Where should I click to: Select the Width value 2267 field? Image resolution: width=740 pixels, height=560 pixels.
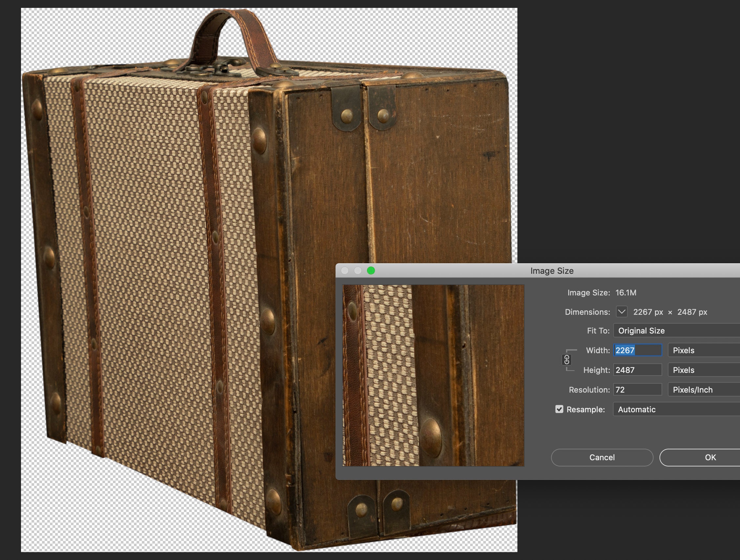(637, 350)
